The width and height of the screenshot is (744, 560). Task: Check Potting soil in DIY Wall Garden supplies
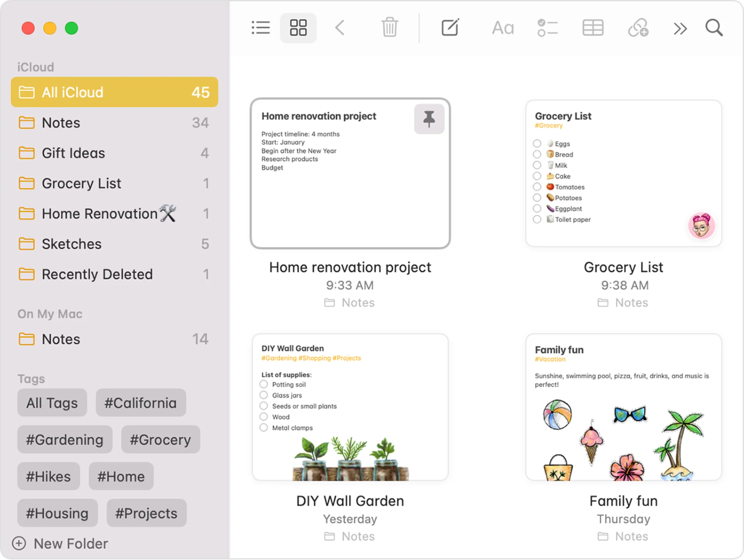point(263,384)
